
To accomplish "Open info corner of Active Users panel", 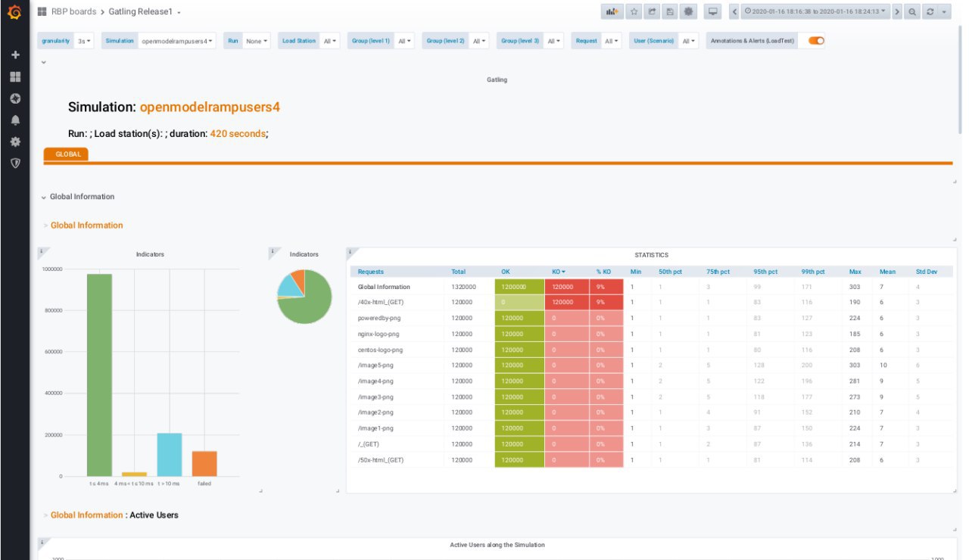I will (42, 542).
